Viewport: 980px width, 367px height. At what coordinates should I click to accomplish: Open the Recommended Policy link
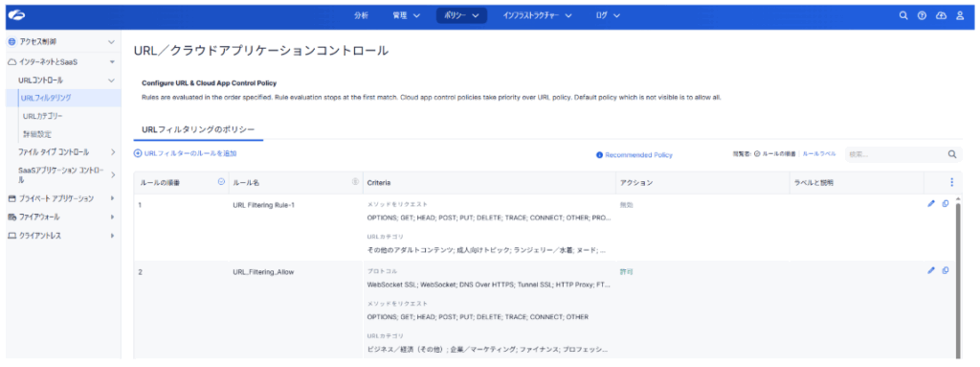point(638,154)
